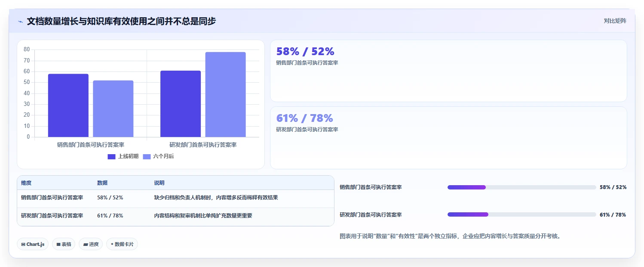This screenshot has width=644, height=267.
Task: Click 研发部门首条可执行答案率 in the table's second row
Action: point(52,216)
